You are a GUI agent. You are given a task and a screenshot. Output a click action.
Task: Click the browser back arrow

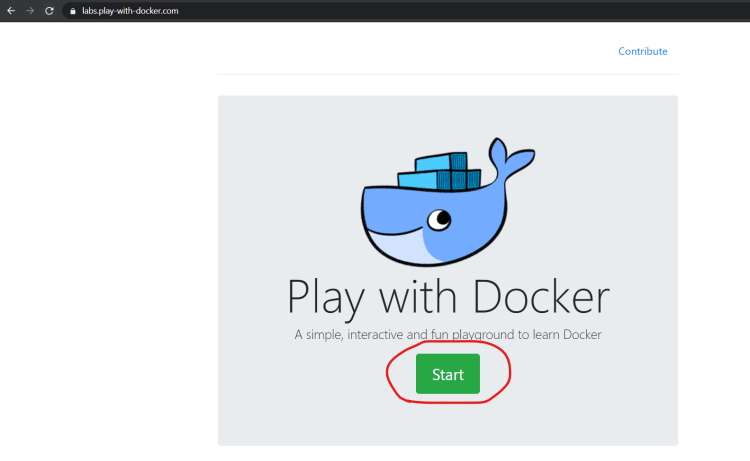[x=11, y=11]
